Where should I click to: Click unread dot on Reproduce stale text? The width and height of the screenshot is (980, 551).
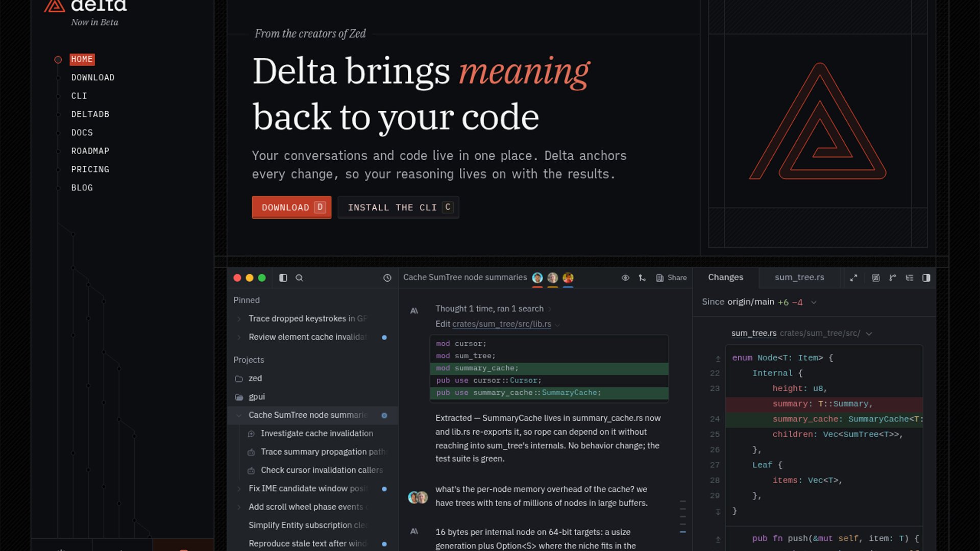pyautogui.click(x=384, y=544)
